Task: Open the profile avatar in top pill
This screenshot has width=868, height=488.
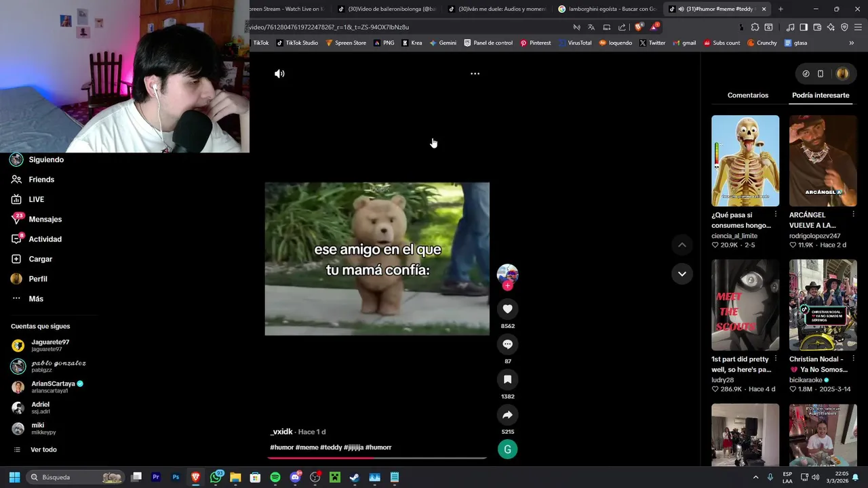Action: point(843,73)
